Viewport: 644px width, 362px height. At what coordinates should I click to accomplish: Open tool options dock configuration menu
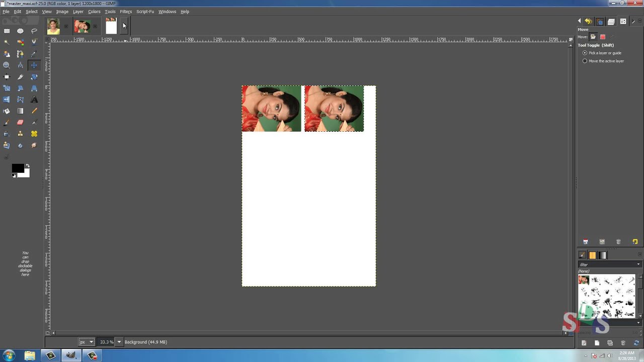pos(640,21)
